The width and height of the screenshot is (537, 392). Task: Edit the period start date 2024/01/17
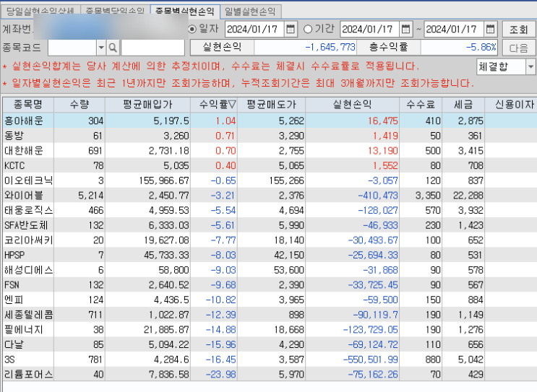point(369,29)
